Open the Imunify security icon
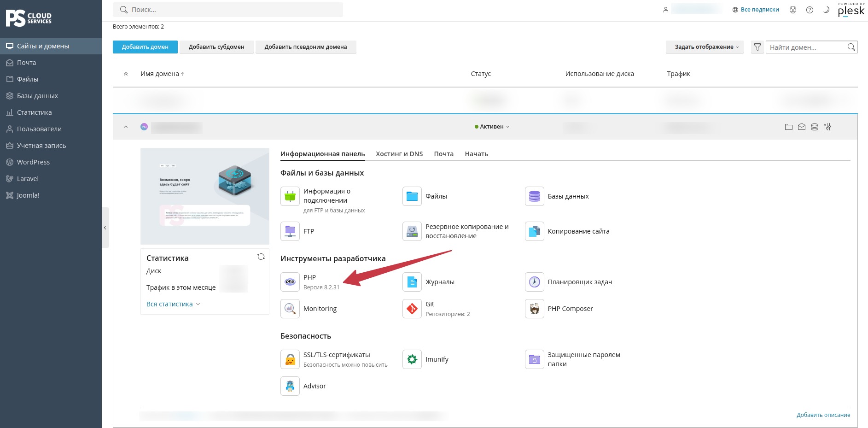Screen dimensions: 868x428 [412, 359]
